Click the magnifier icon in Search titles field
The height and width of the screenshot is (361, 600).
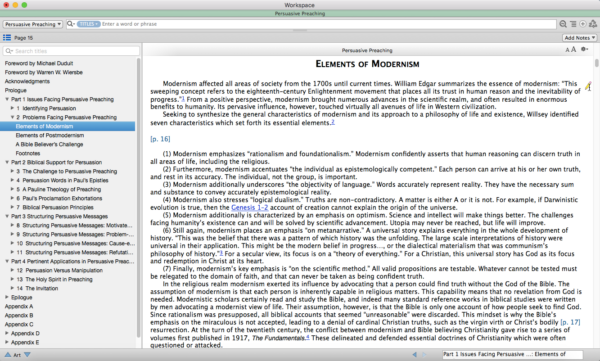9,51
